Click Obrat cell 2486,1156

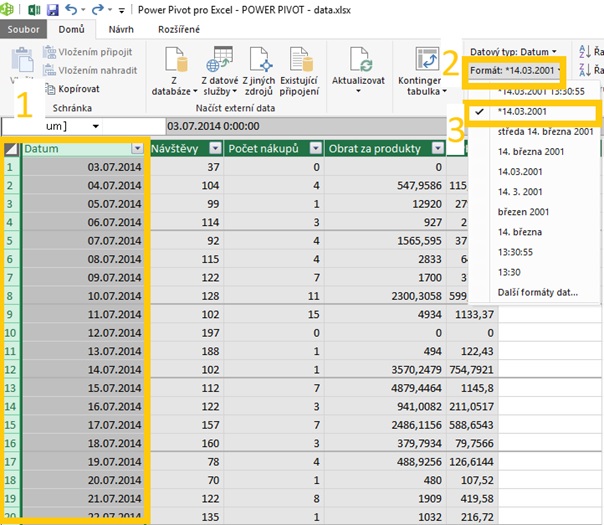386,425
